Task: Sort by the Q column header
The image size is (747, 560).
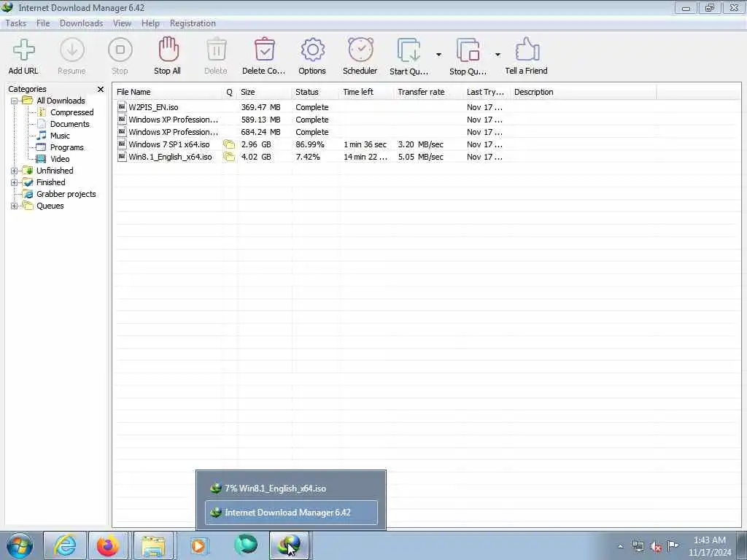Action: 229,92
